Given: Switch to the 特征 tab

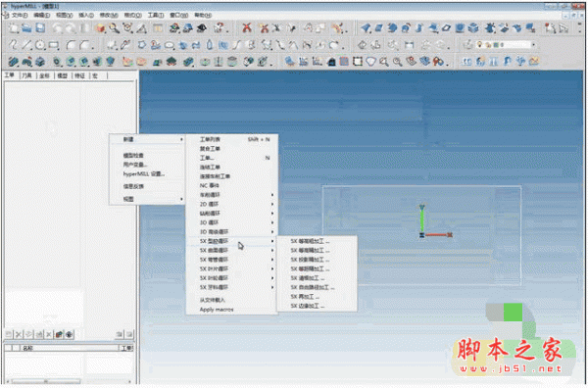Looking at the screenshot, I should point(79,75).
